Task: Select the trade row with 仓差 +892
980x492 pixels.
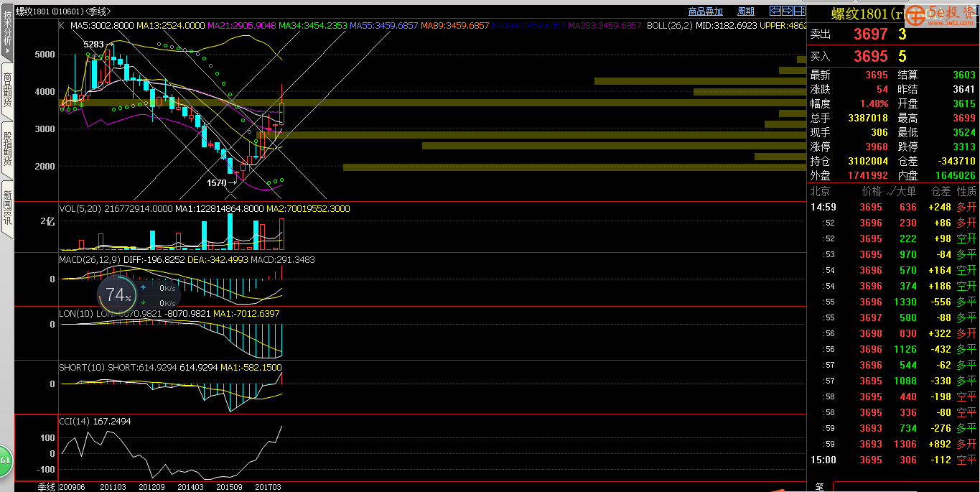Action: click(893, 445)
